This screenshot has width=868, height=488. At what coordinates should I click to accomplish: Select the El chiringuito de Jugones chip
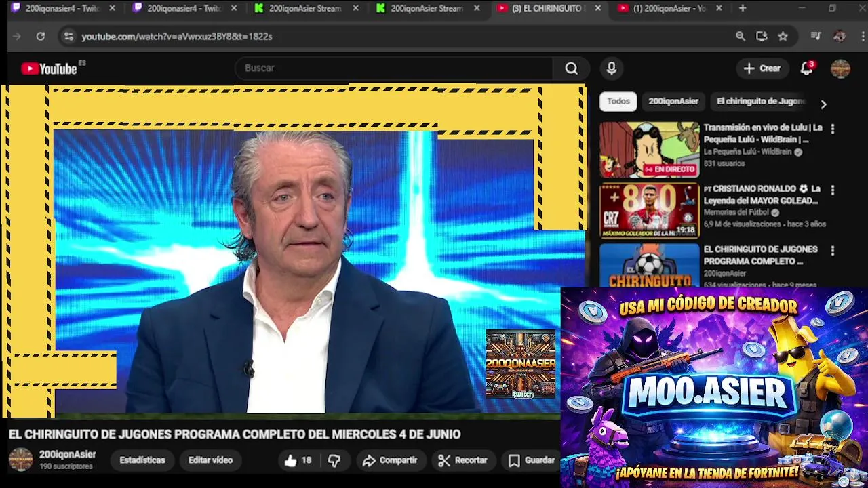(x=760, y=101)
